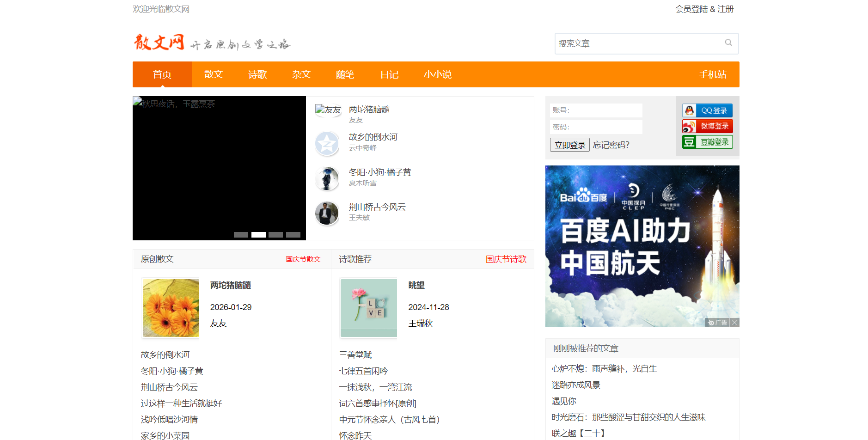Open 会员登陆 & 注册 link

pos(704,9)
